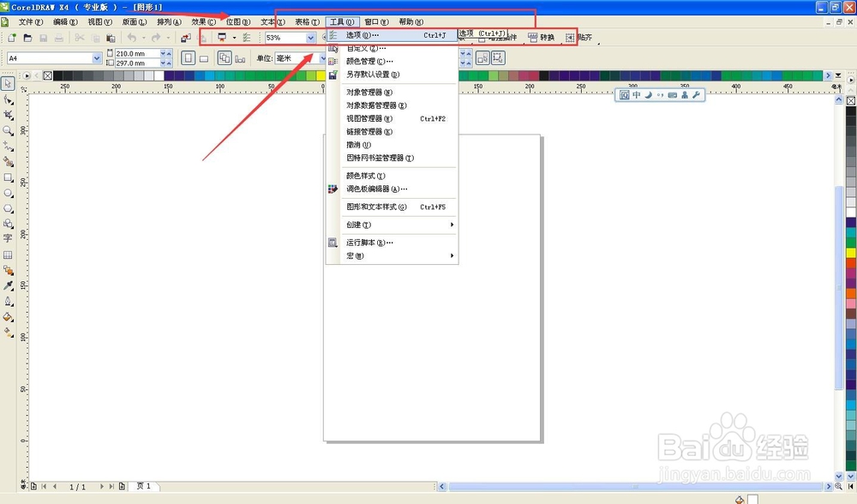Click the Cut scissors icon

79,38
